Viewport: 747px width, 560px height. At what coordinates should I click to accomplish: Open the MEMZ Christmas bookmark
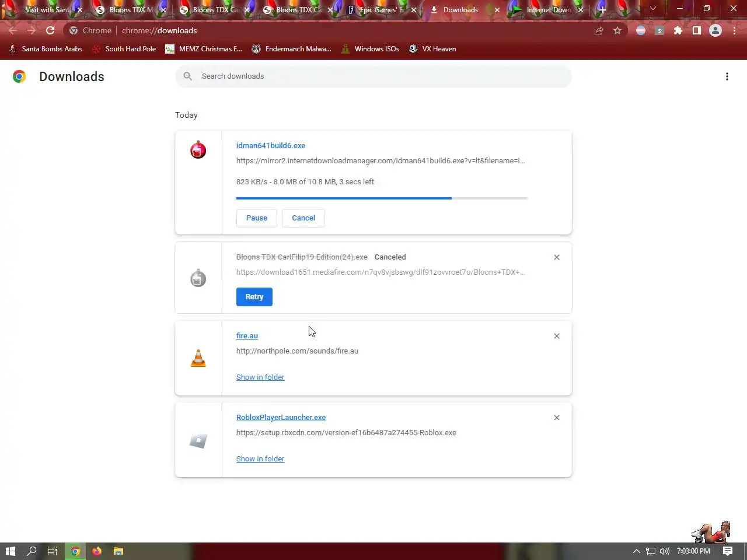[204, 49]
